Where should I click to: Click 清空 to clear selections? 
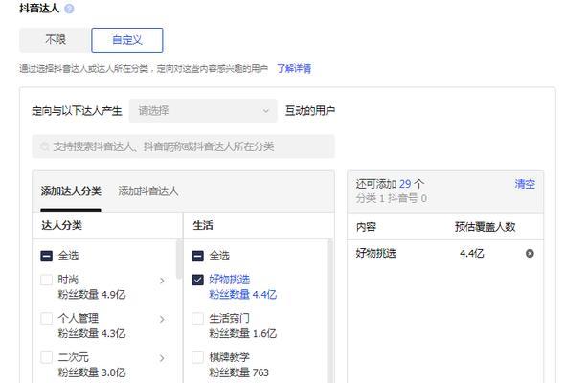click(x=525, y=184)
